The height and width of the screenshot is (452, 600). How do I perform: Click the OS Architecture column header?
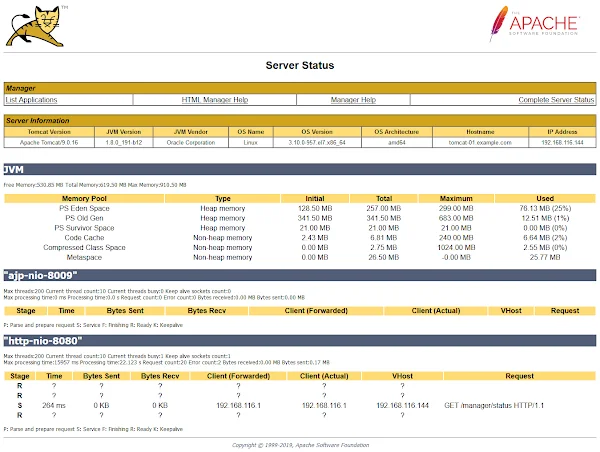tap(396, 132)
